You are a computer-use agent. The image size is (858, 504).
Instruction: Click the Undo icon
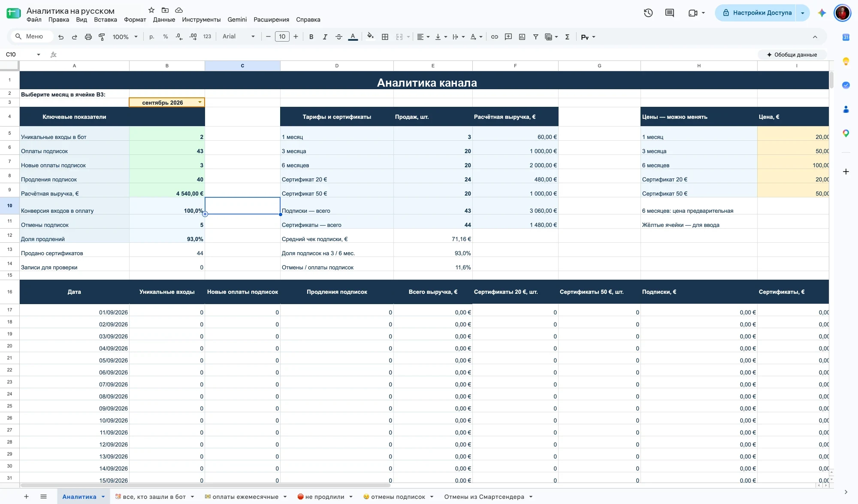point(61,37)
